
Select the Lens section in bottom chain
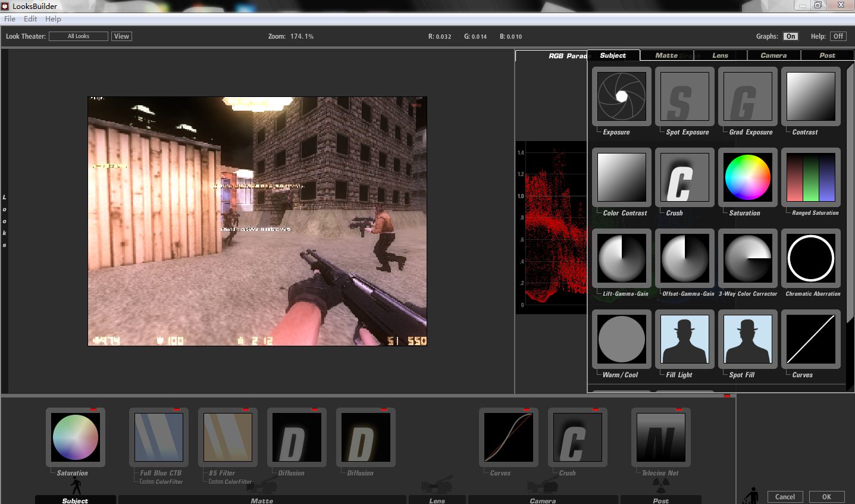(x=437, y=500)
